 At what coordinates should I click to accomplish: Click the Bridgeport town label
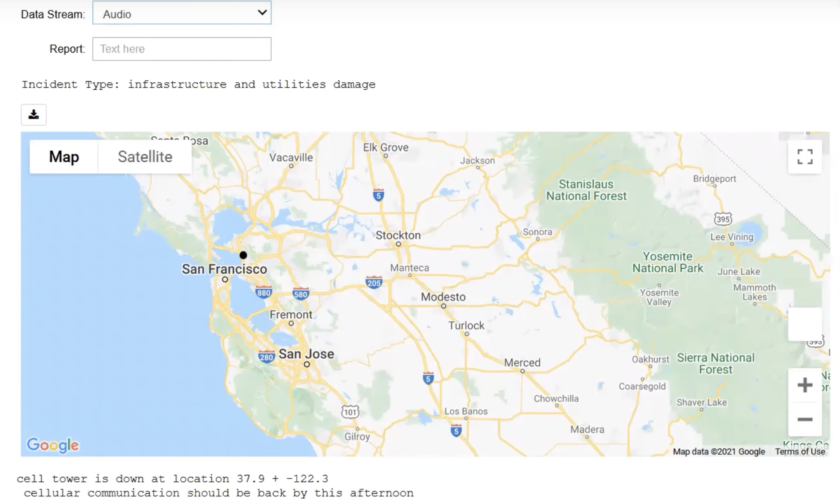click(715, 179)
